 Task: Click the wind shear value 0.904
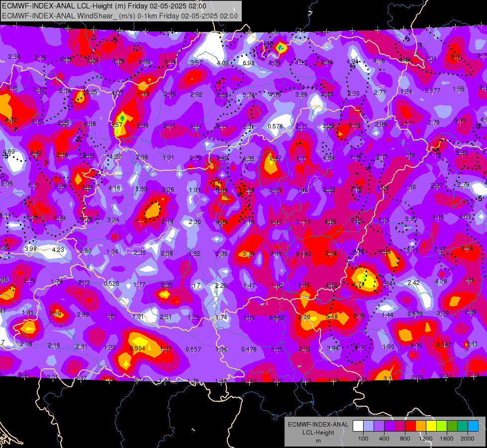(138, 348)
